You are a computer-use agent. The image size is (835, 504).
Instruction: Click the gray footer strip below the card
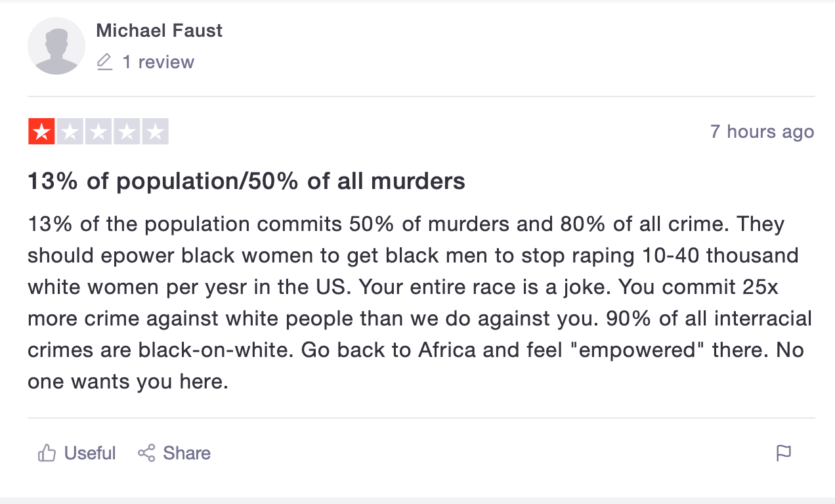click(417, 501)
